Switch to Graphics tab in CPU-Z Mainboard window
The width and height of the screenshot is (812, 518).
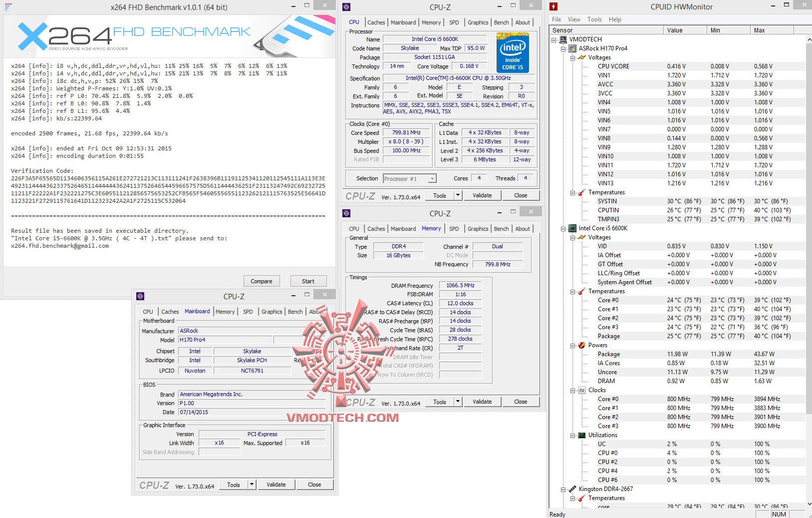272,312
